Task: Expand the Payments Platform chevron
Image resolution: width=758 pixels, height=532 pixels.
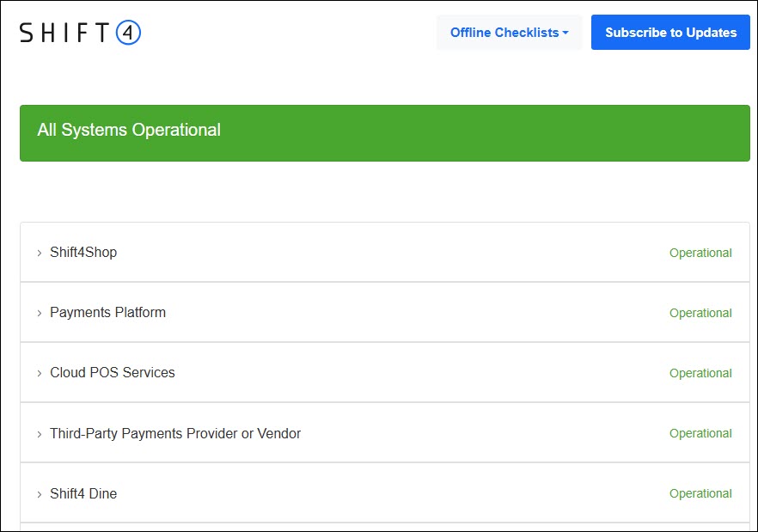Action: pos(40,313)
